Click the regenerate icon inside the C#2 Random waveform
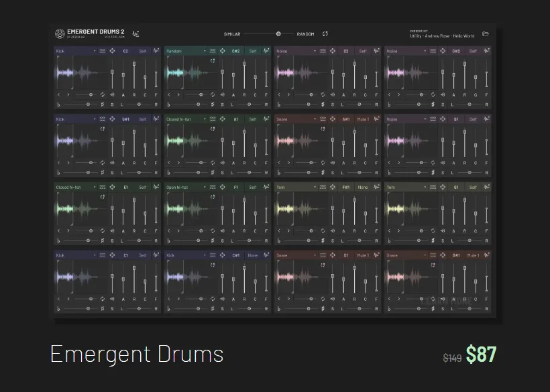This screenshot has height=392, width=550. 213,60
